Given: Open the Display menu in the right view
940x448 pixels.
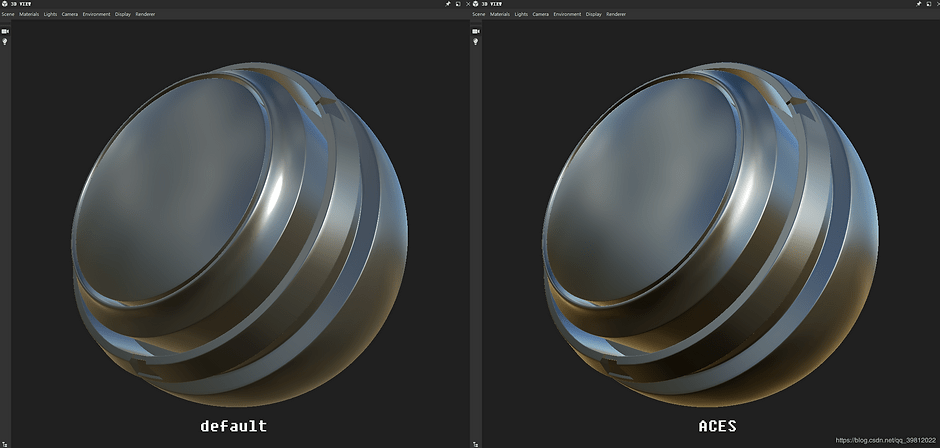Looking at the screenshot, I should click(593, 15).
